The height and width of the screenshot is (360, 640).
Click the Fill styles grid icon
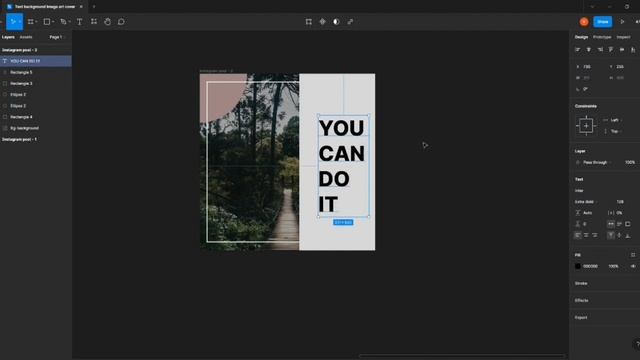[633, 255]
